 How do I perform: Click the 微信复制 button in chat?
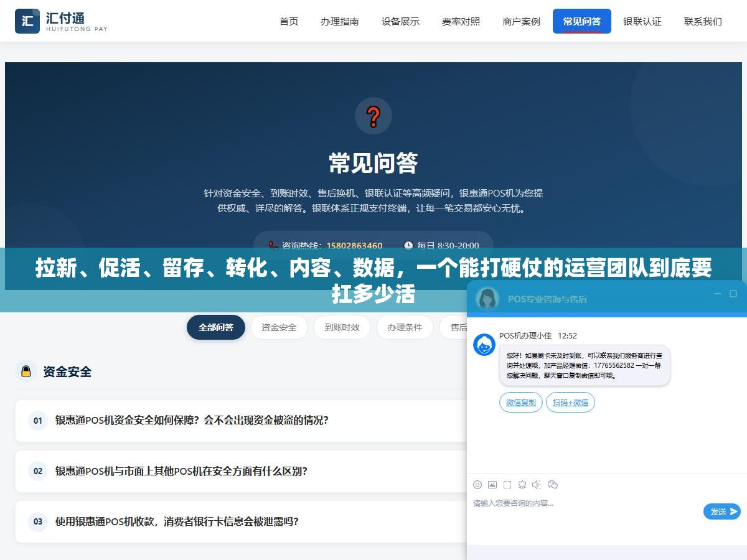point(521,403)
